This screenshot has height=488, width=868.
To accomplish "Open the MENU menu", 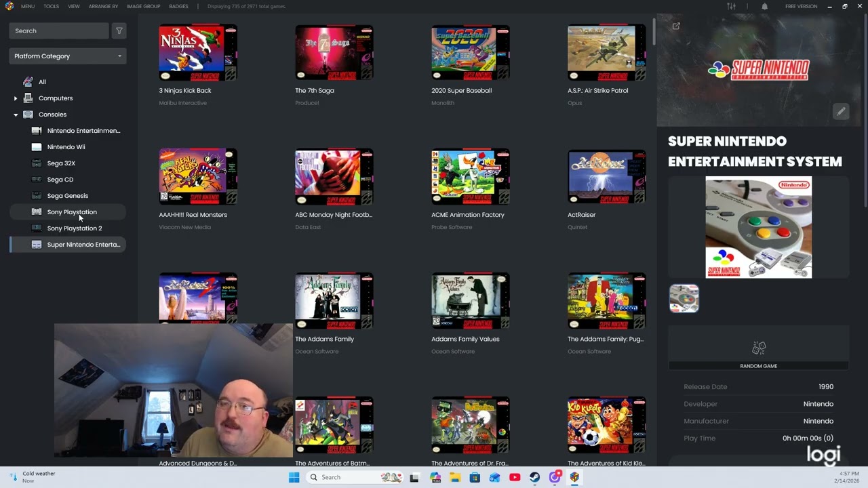I will pyautogui.click(x=28, y=6).
